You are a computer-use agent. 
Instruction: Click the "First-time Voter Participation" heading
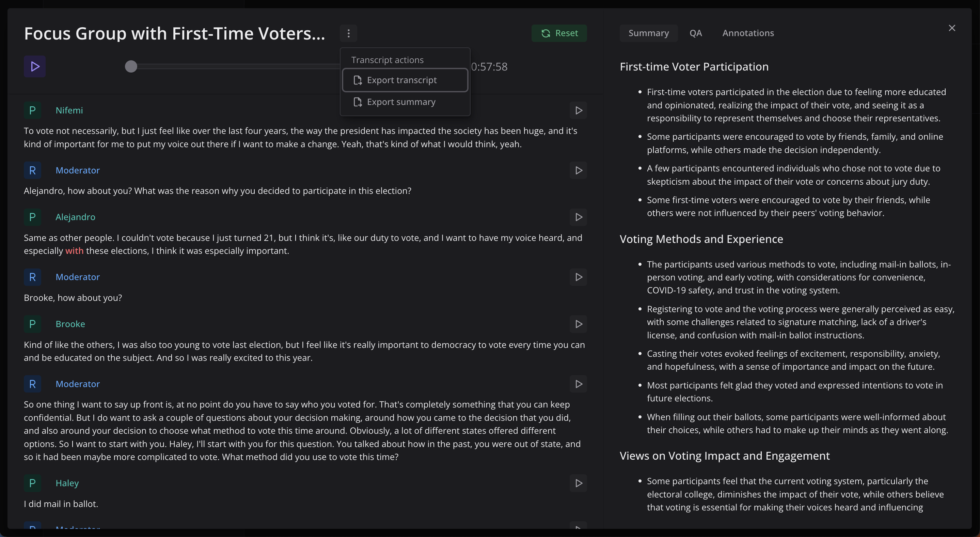(694, 66)
